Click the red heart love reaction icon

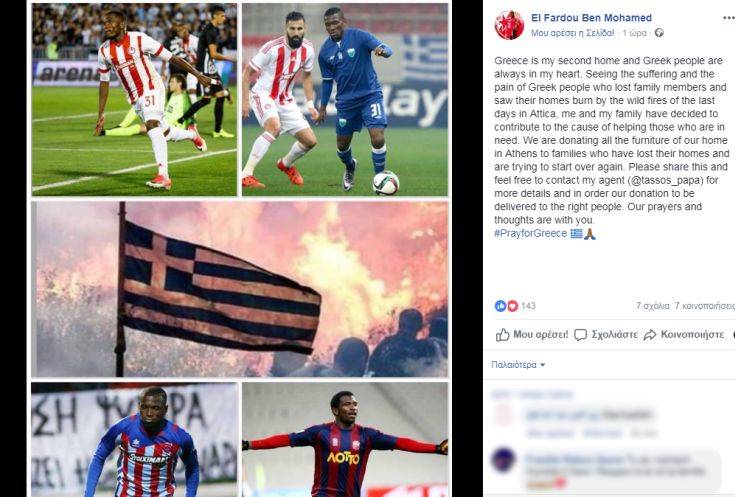(512, 306)
